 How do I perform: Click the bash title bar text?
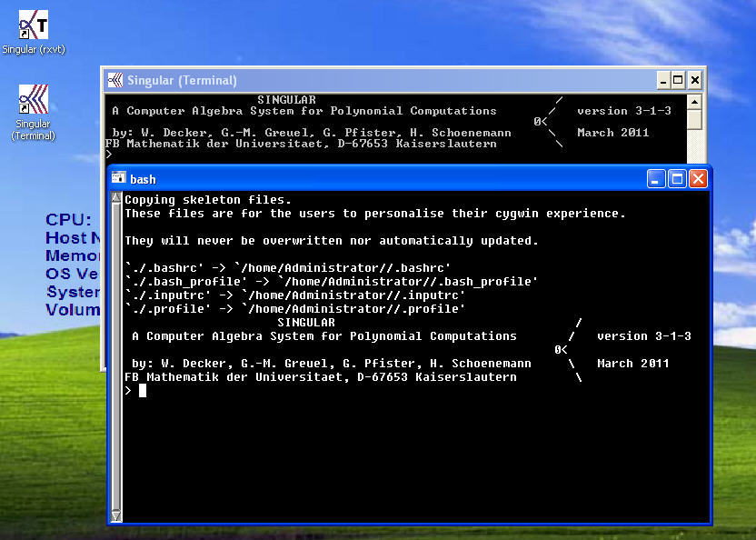coord(143,179)
